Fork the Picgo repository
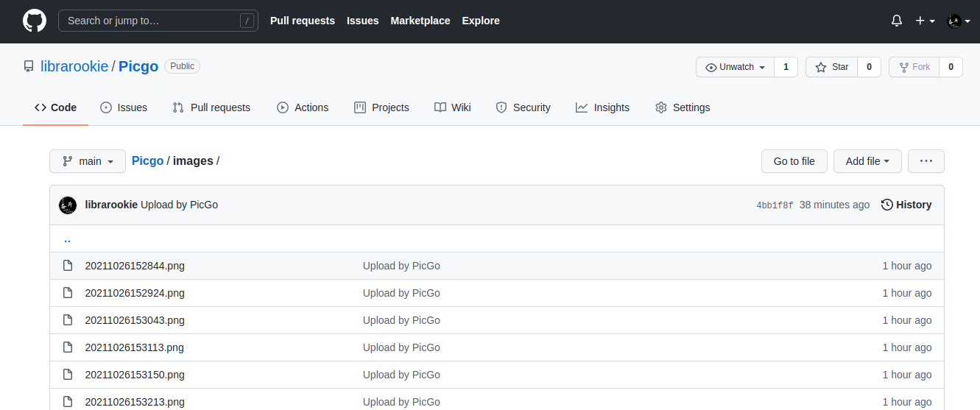Image resolution: width=980 pixels, height=410 pixels. (x=914, y=67)
